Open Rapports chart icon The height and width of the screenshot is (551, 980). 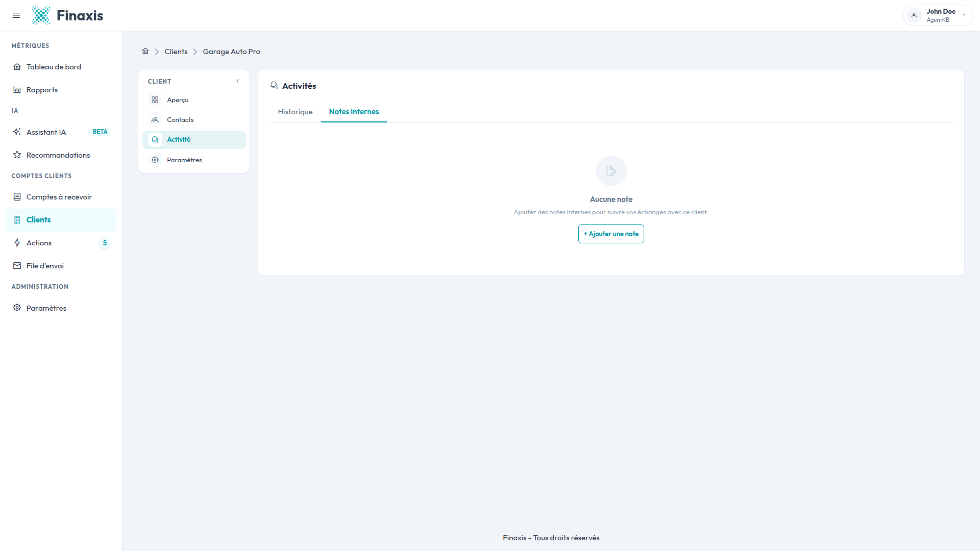point(17,90)
